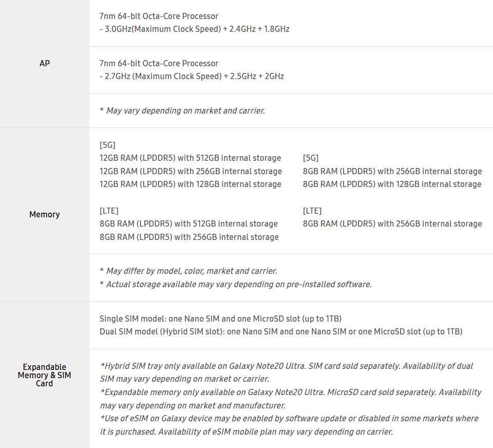Click the Expandable Memory & SIM Card header

coord(45,375)
